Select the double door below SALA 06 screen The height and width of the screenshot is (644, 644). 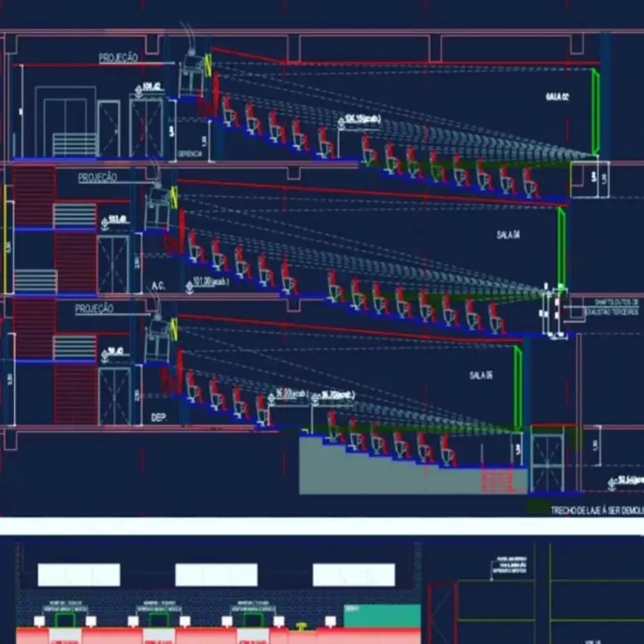pyautogui.click(x=547, y=463)
